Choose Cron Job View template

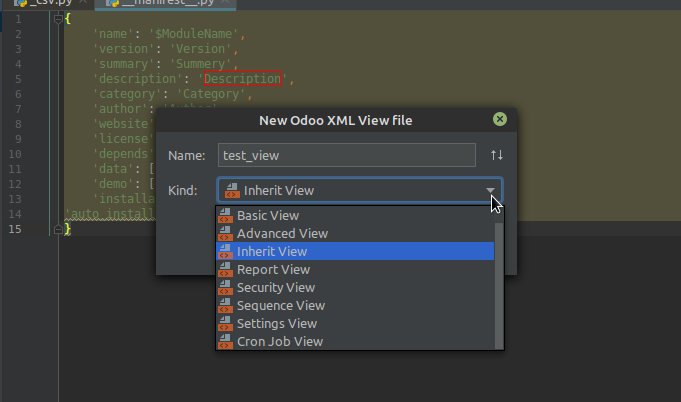click(355, 342)
